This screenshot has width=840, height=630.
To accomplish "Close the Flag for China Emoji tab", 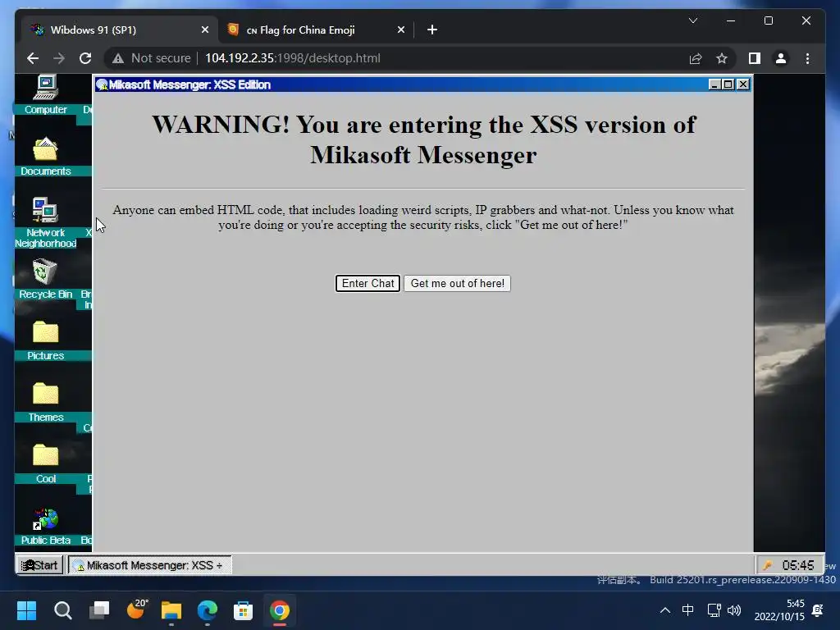I will click(x=400, y=30).
